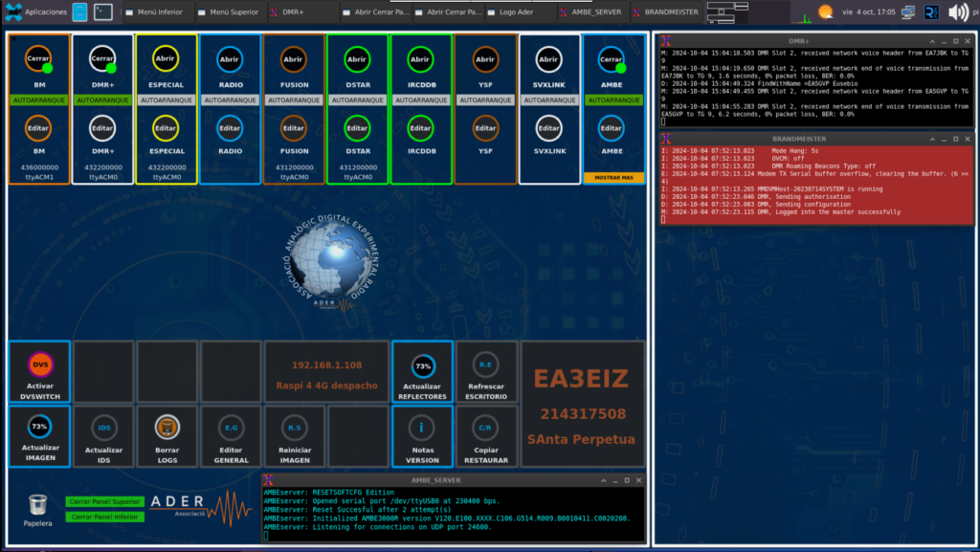Screen dimensions: 980x552
Task: Switch on AUTOARRANQUE for IRCDDB
Action: pos(421,99)
